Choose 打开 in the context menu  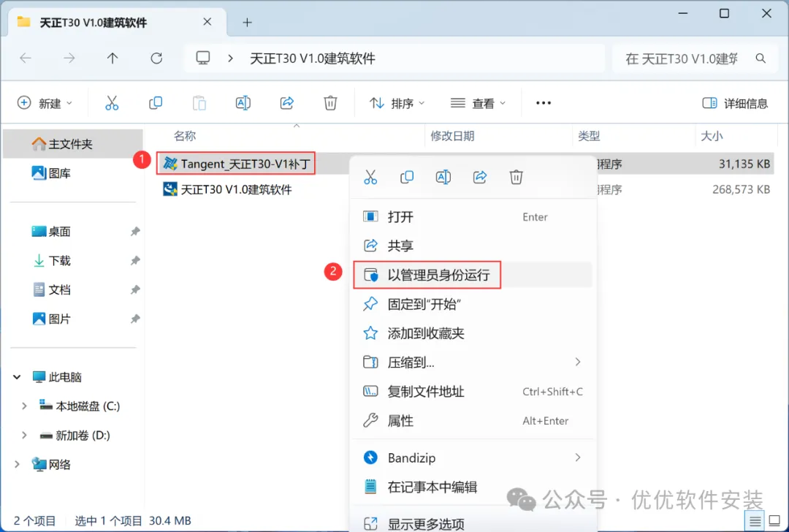[473, 217]
